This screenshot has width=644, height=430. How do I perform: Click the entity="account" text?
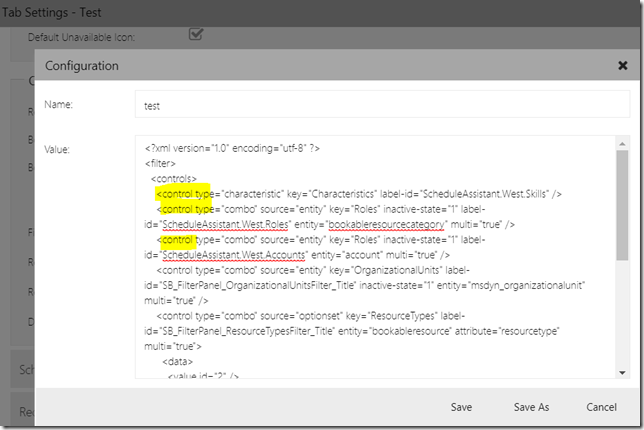coord(347,255)
